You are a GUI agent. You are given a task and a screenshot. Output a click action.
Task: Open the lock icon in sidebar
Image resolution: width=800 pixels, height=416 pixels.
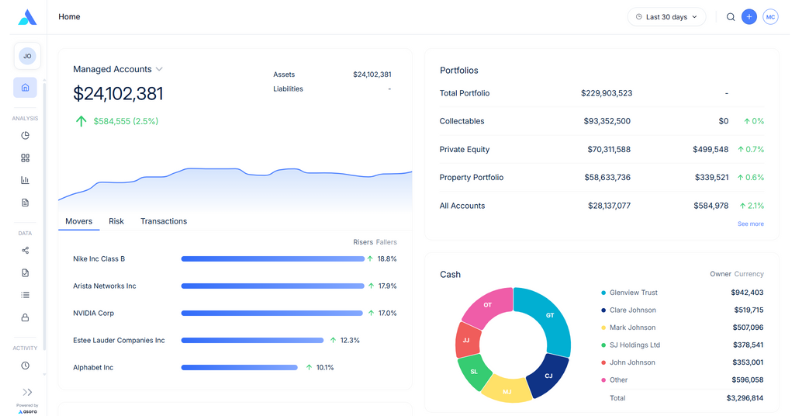(x=25, y=317)
